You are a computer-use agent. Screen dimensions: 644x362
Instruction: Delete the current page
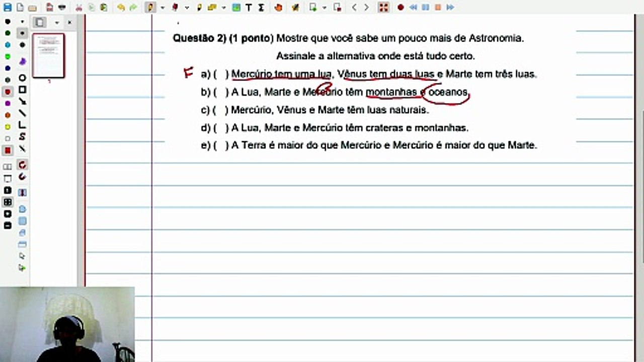tap(337, 8)
